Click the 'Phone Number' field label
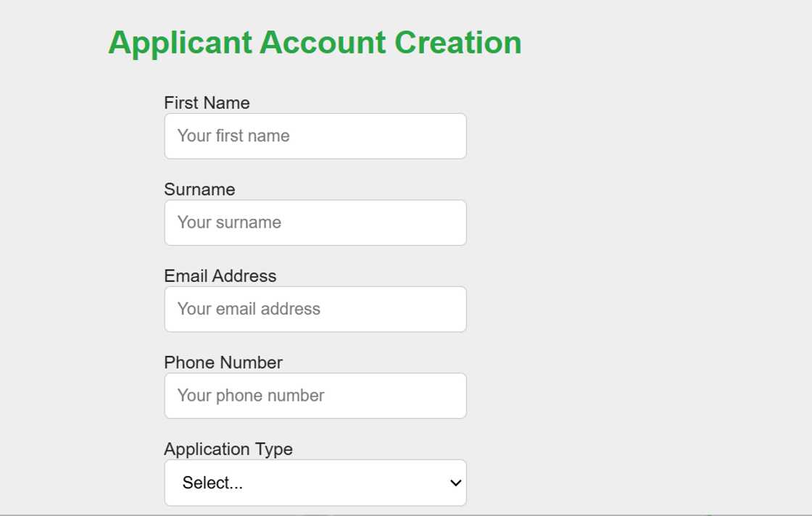 223,362
